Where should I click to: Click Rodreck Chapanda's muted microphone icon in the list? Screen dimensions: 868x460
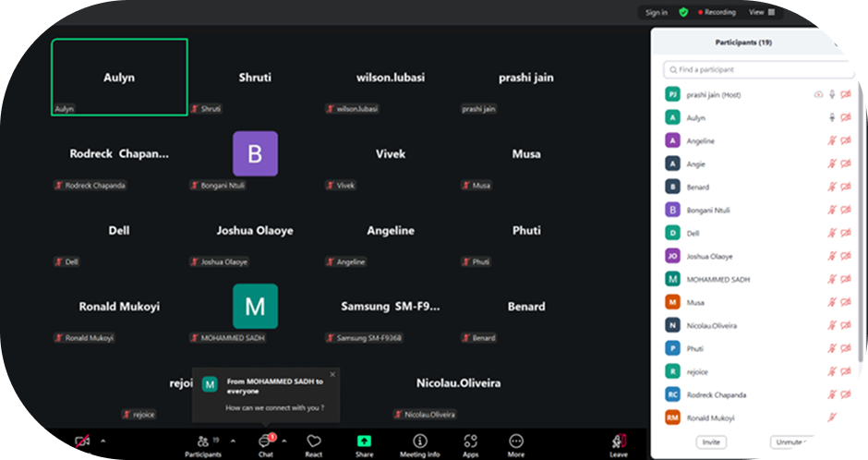point(832,394)
